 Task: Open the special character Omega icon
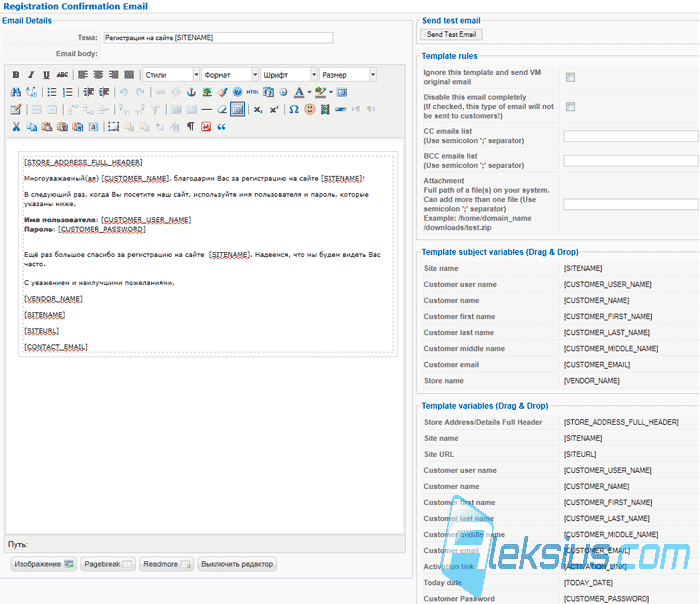tap(294, 109)
